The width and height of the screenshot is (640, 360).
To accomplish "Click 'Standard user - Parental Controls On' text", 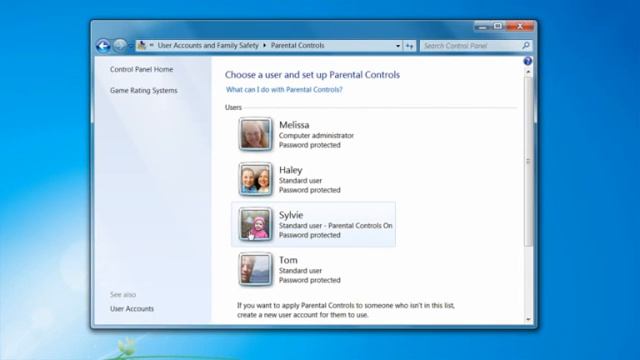I will [336, 225].
